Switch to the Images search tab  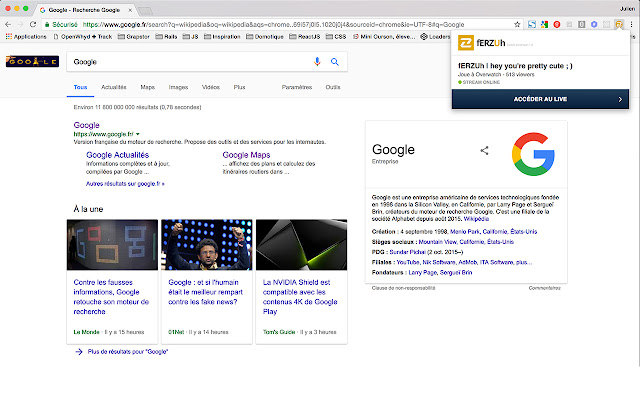point(178,87)
